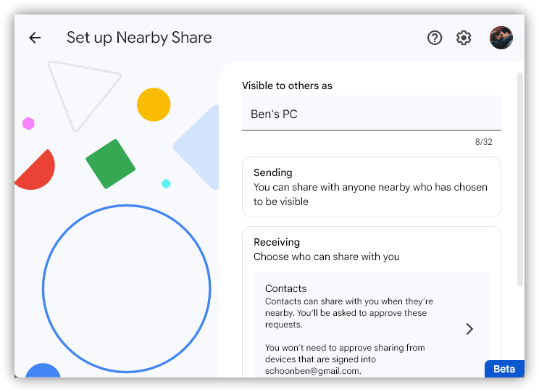This screenshot has height=392, width=539.
Task: Click the light blue diamond shape
Action: [x=199, y=147]
